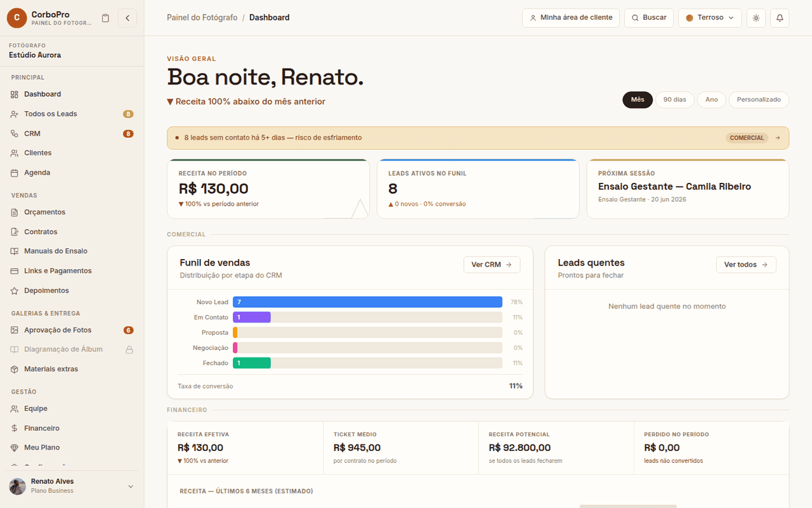This screenshot has height=508, width=812.
Task: Click the orange Proposta funnel bar
Action: pyautogui.click(x=235, y=333)
